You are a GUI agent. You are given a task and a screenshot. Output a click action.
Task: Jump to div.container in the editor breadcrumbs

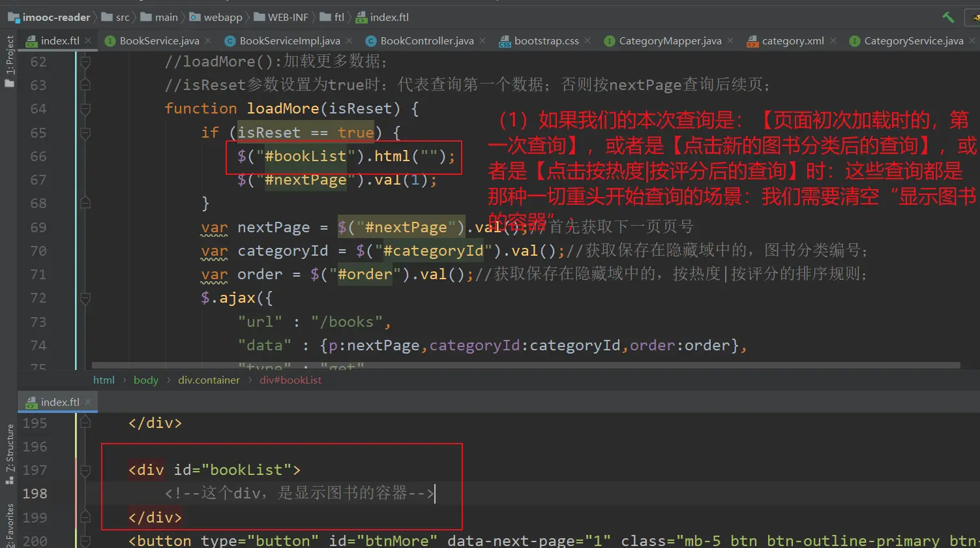click(209, 380)
